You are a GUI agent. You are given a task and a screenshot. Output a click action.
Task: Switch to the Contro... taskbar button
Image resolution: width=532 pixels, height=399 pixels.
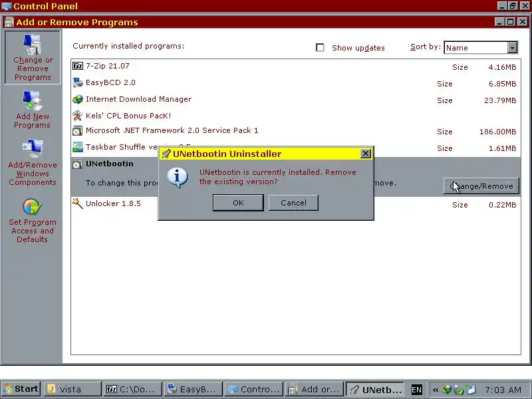point(254,389)
